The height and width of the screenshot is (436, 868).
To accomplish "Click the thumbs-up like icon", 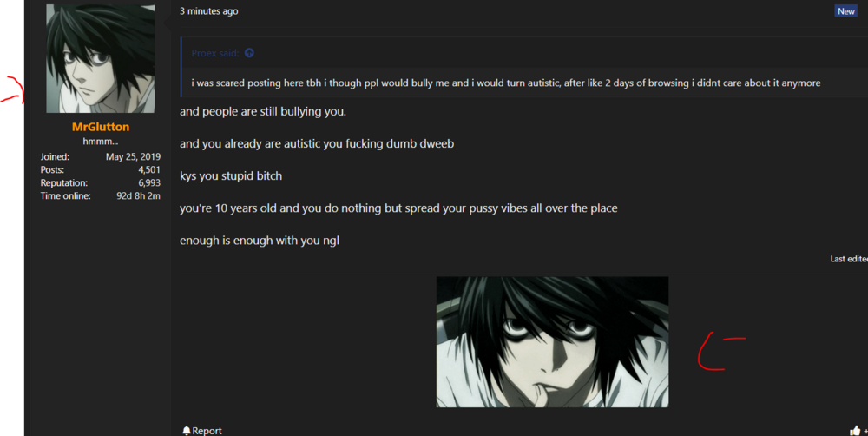I will pos(855,431).
